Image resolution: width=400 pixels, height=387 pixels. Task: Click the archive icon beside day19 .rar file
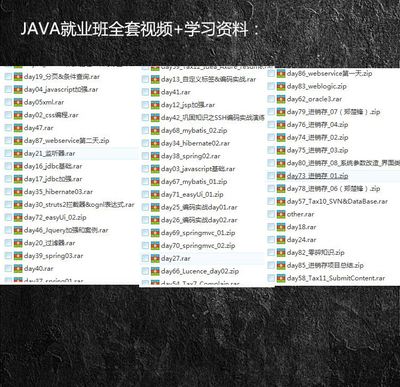18,77
